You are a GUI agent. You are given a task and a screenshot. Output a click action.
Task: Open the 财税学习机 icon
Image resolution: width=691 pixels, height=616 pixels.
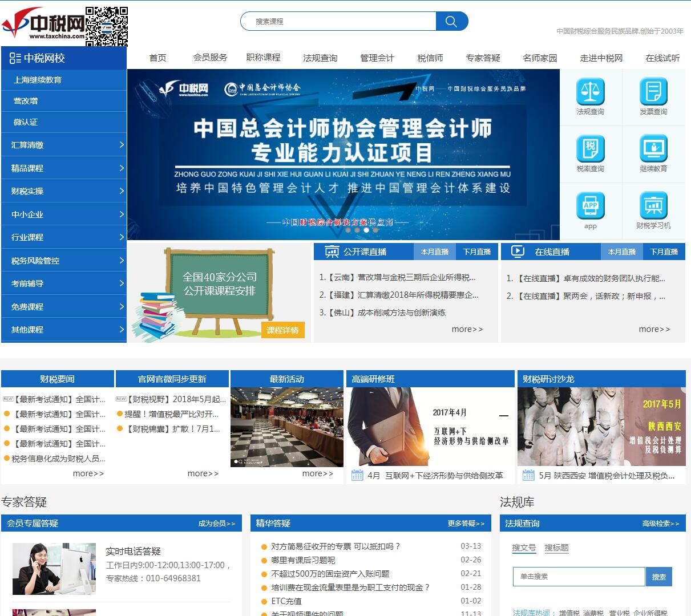coord(653,205)
